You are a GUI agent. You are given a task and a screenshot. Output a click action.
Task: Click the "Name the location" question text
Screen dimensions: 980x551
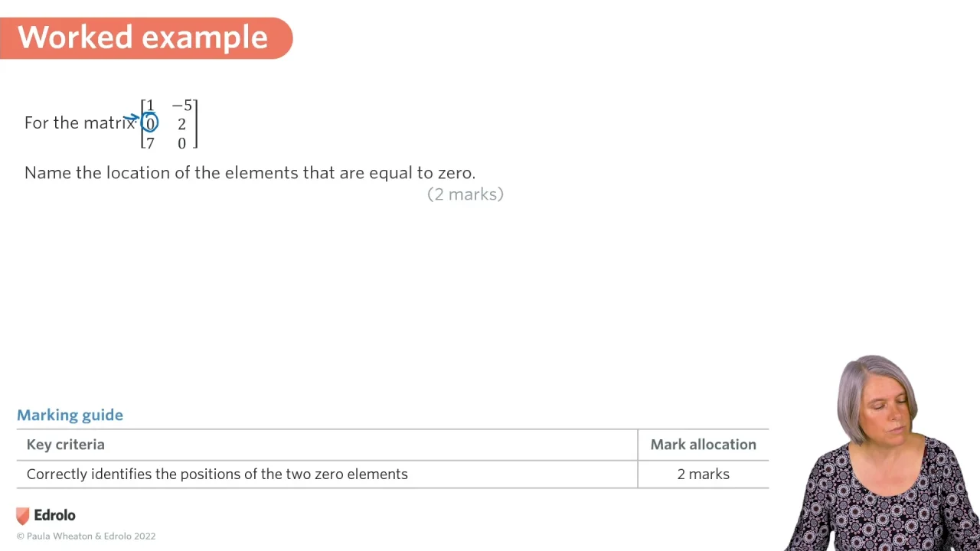250,173
